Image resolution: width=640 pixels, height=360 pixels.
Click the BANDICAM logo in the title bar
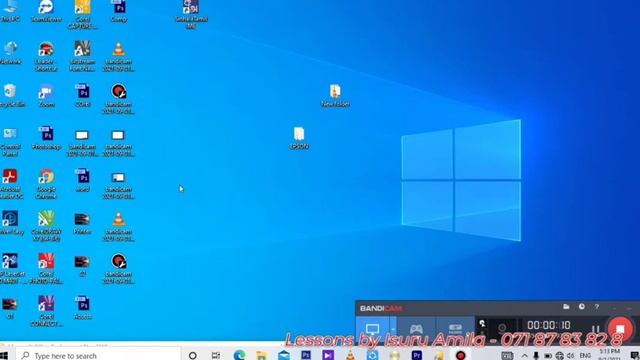(381, 308)
